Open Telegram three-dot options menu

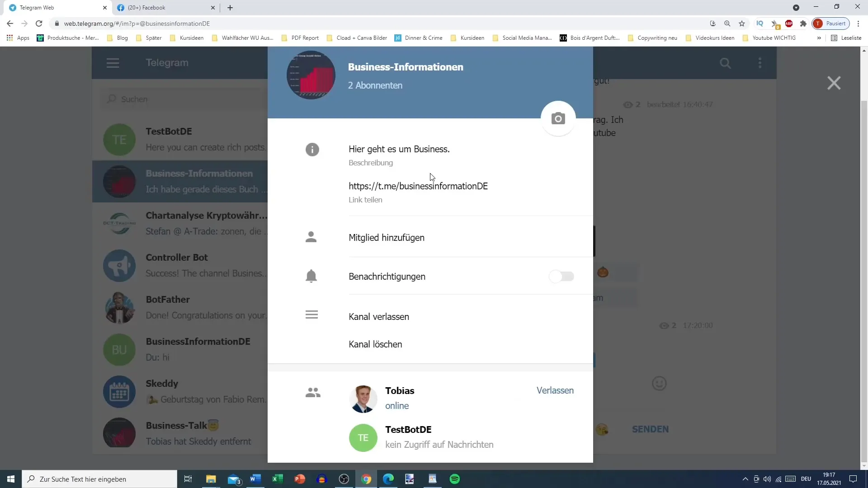[760, 63]
